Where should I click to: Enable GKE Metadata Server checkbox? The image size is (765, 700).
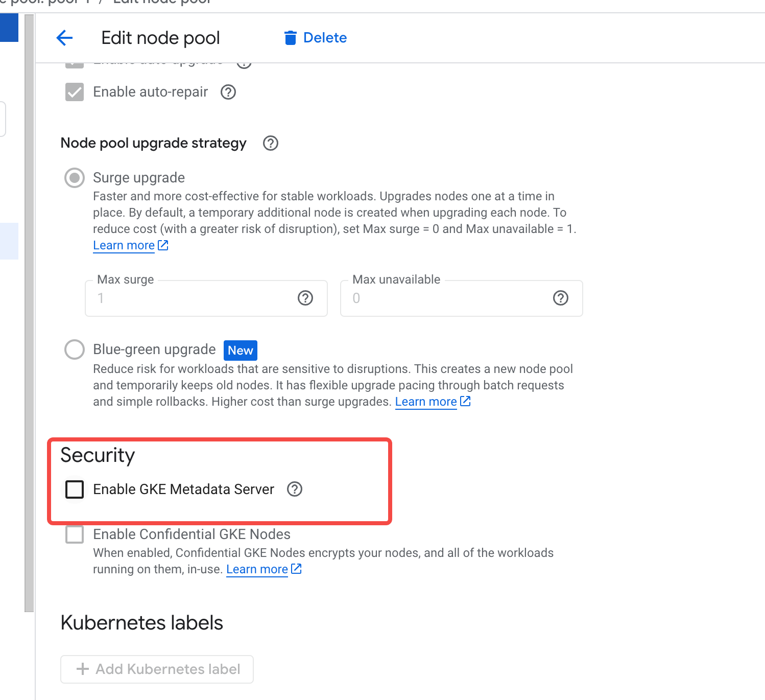[75, 489]
